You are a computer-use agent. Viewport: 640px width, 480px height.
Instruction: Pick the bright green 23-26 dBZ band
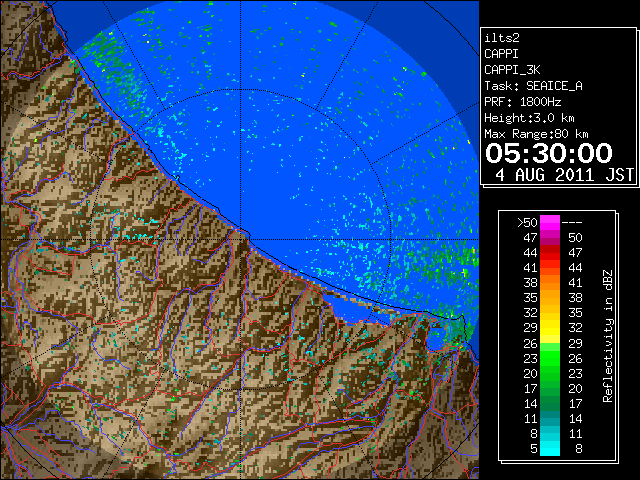pos(550,358)
